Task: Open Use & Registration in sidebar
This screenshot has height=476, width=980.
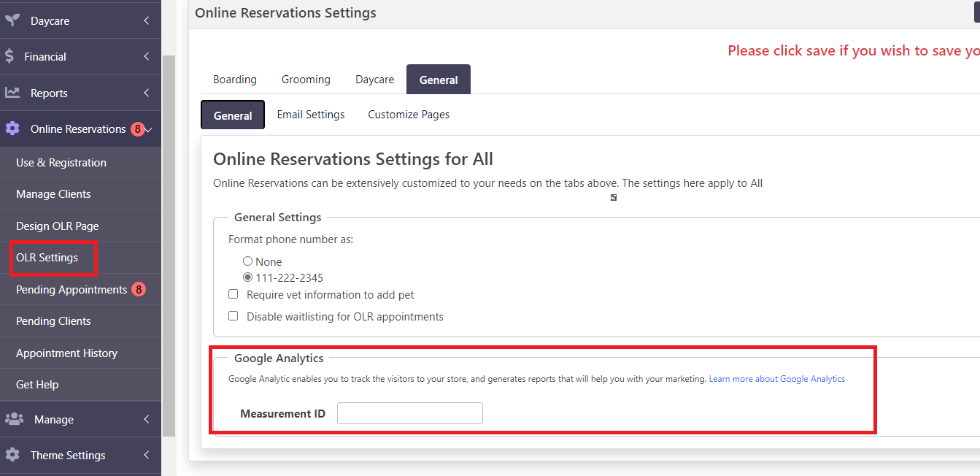Action: (x=61, y=162)
